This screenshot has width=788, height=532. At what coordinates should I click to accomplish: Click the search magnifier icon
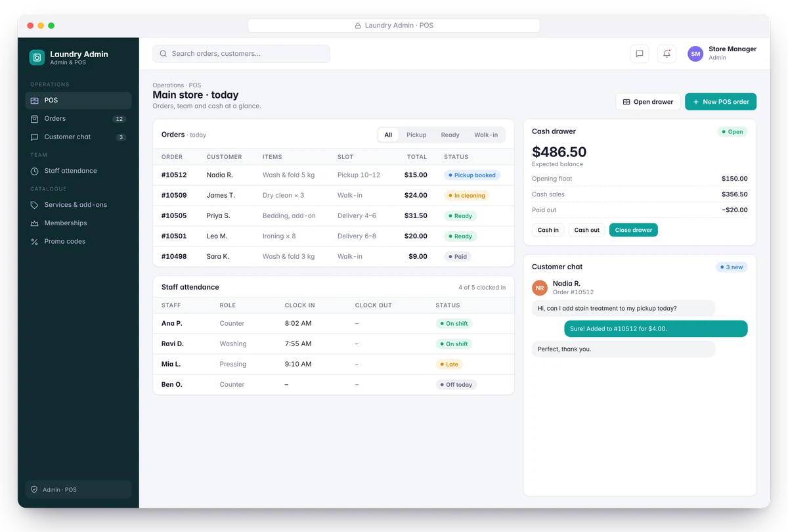164,54
